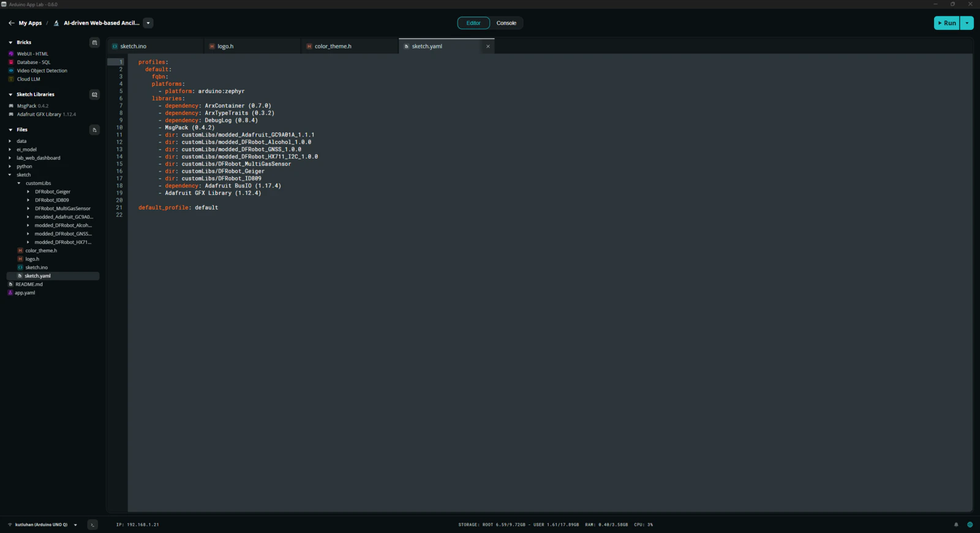The image size is (980, 533).
Task: Click the MsgPack library icon
Action: (x=11, y=106)
